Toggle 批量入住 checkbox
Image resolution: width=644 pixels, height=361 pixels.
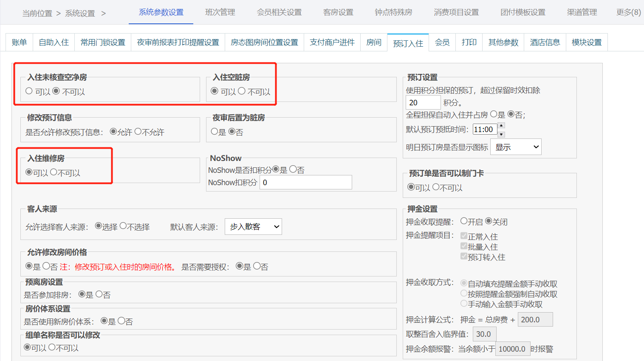point(464,246)
